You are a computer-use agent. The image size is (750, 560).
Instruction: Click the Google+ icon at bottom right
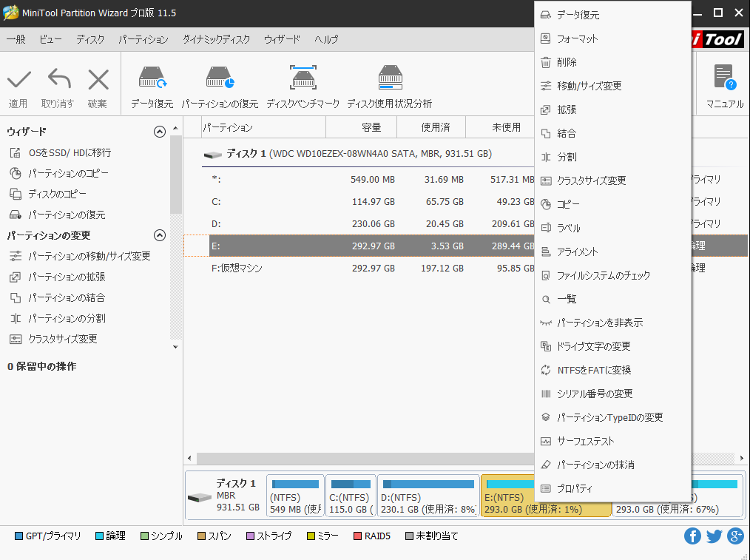[735, 536]
